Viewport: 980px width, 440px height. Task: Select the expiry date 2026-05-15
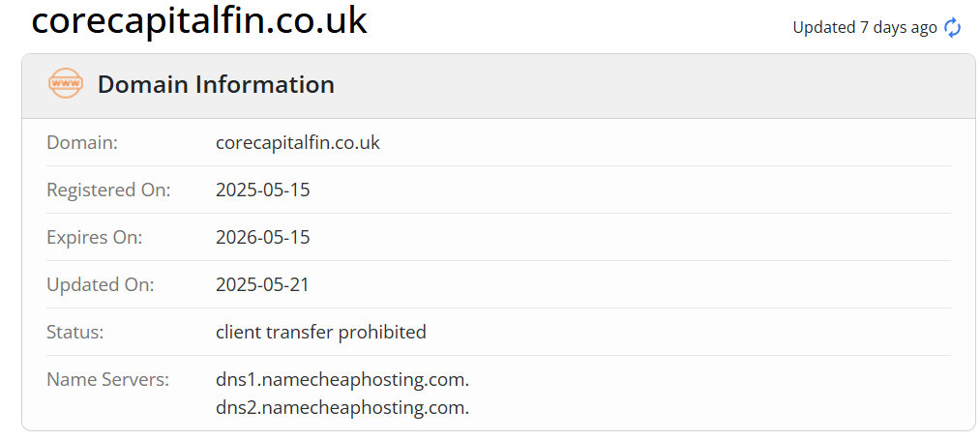click(262, 237)
